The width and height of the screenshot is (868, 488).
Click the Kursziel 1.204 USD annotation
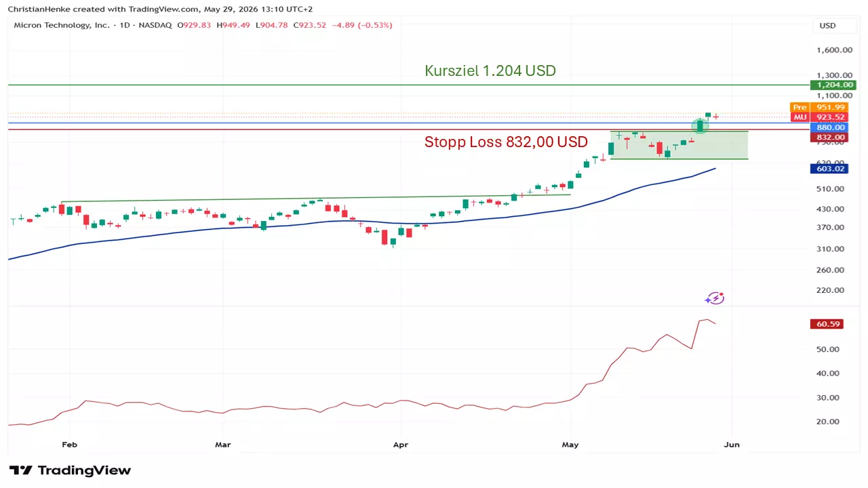tap(490, 70)
